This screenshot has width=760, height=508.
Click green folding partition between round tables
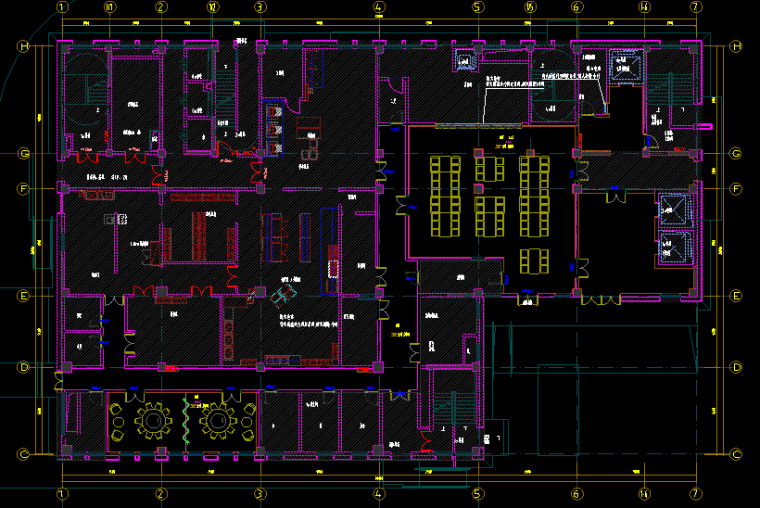186,421
